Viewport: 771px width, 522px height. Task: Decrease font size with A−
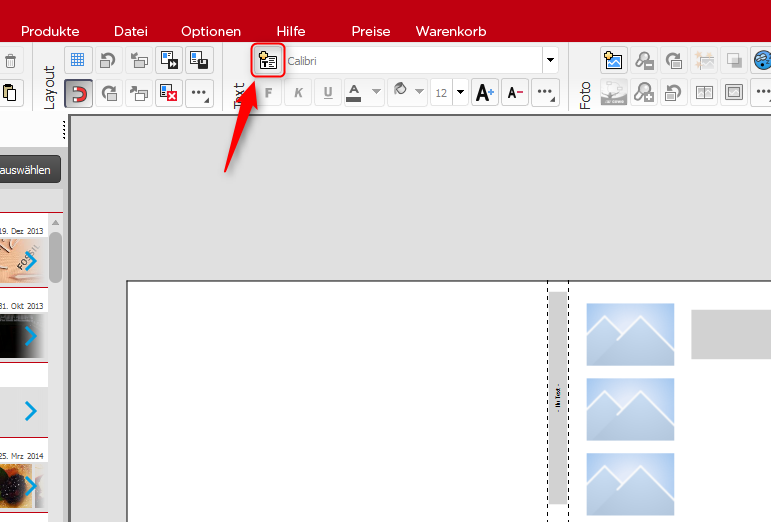pos(515,93)
